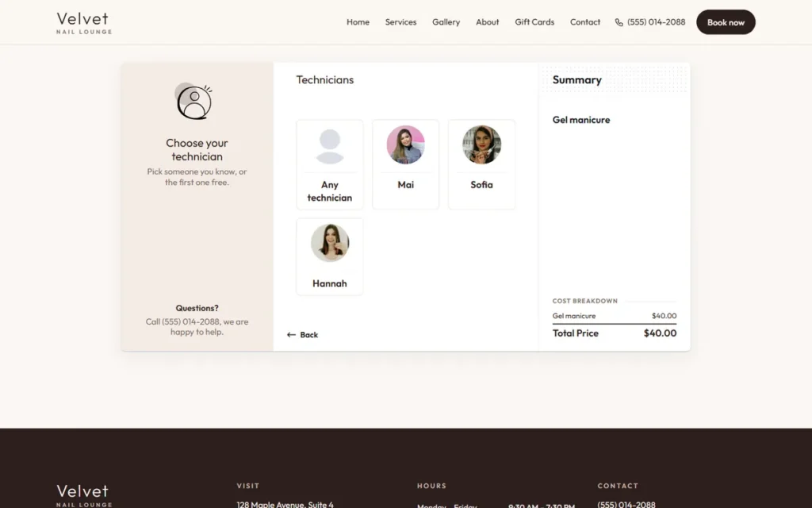This screenshot has width=812, height=508.
Task: Click the Technicians heading
Action: tap(324, 80)
